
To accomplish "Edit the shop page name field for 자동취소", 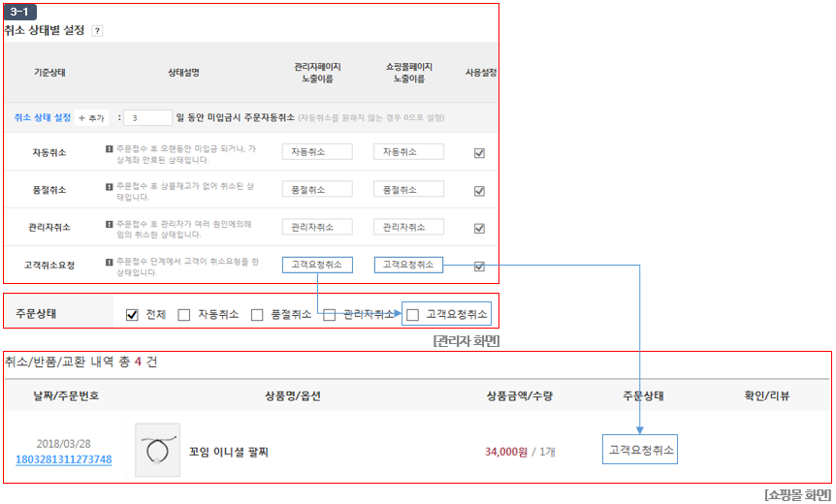I will point(408,152).
